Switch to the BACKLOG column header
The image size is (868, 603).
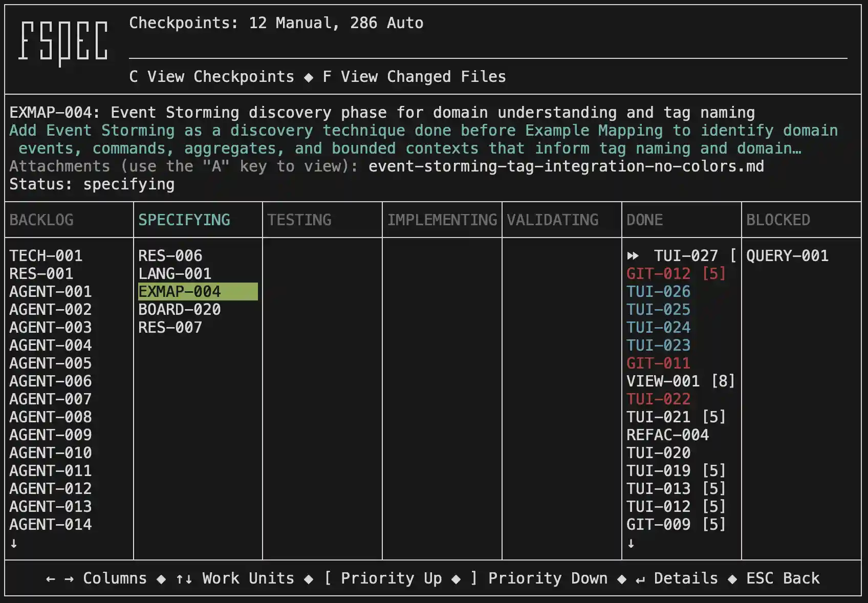(41, 220)
